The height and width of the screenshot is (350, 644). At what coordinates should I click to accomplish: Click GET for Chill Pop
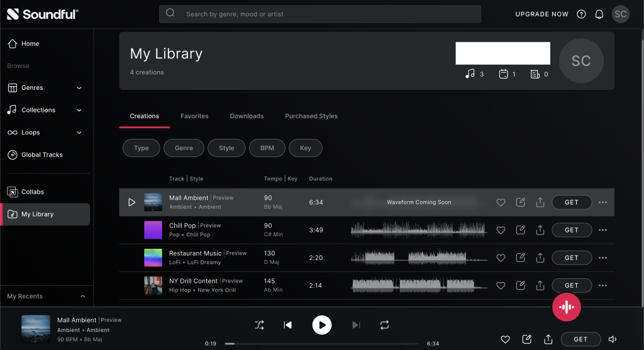(572, 230)
